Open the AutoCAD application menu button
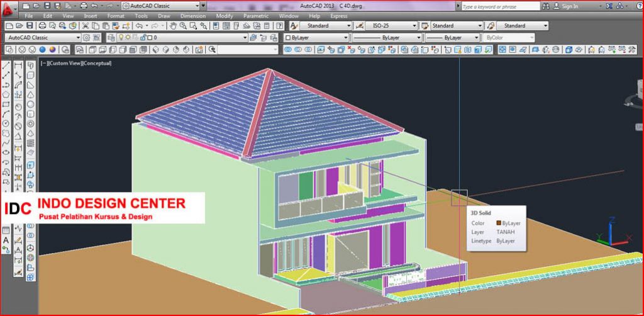644x316 pixels. click(8, 9)
